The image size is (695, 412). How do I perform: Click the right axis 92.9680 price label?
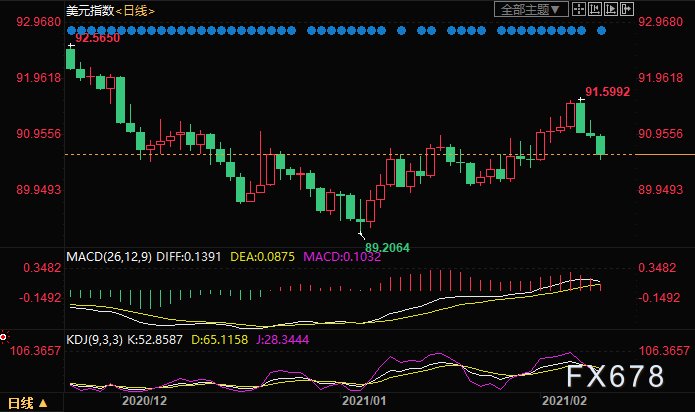pyautogui.click(x=660, y=22)
